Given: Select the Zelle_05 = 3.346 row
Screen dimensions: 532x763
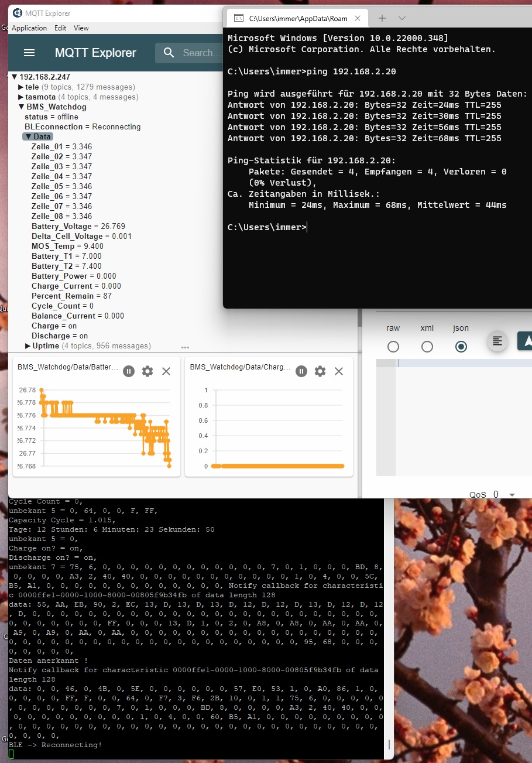Looking at the screenshot, I should pyautogui.click(x=61, y=186).
